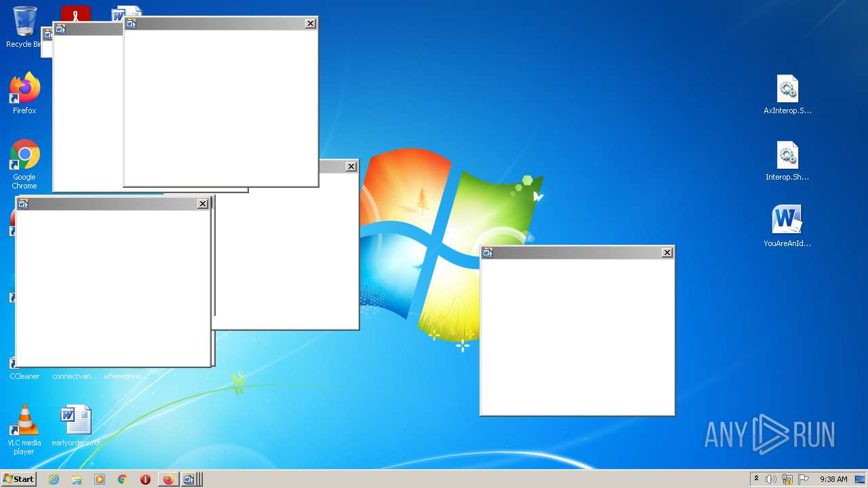Launch Internet Explorer from the taskbar
The image size is (868, 488).
54,479
